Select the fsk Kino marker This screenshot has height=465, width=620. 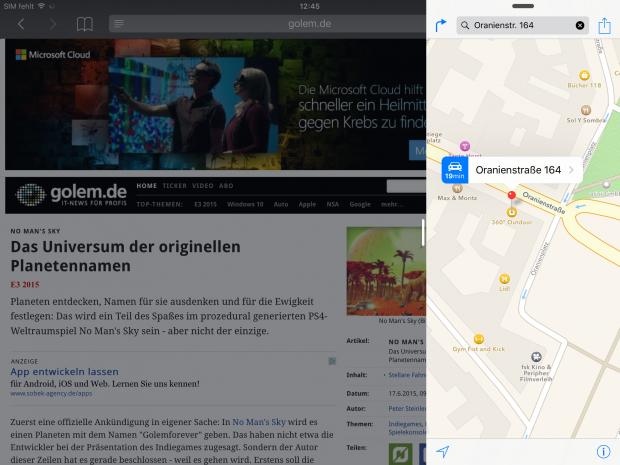click(x=536, y=357)
